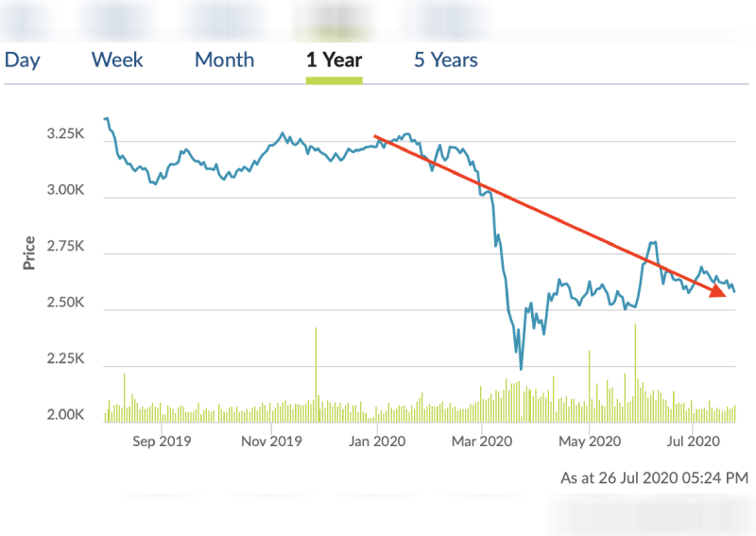Click the Sep 2019 x-axis label
The width and height of the screenshot is (756, 536).
pos(161,440)
